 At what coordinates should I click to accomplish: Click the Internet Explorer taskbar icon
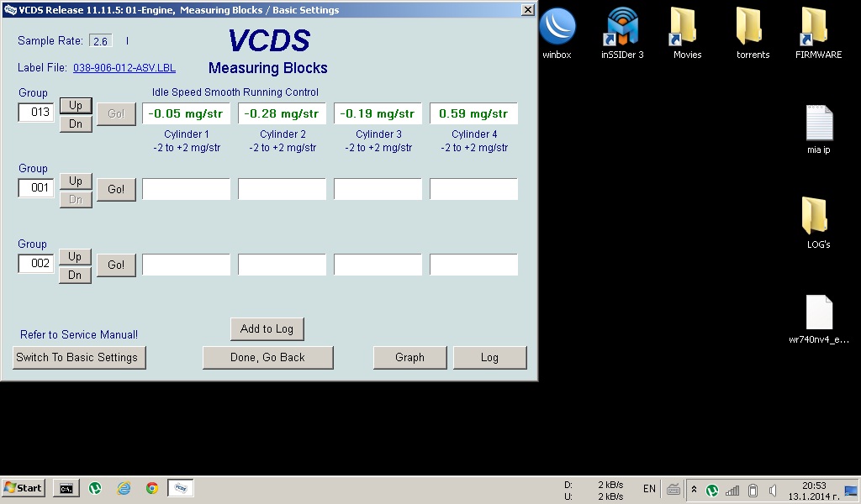124,488
